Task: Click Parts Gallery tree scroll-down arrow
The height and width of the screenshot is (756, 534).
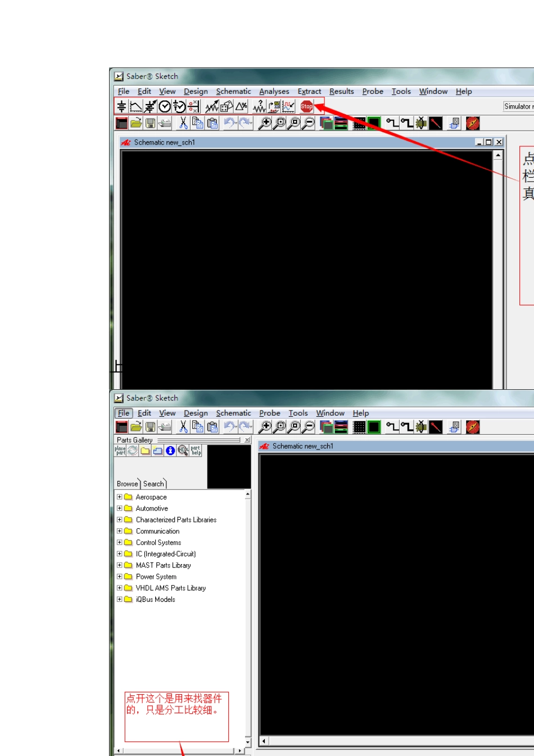Action: 248,742
